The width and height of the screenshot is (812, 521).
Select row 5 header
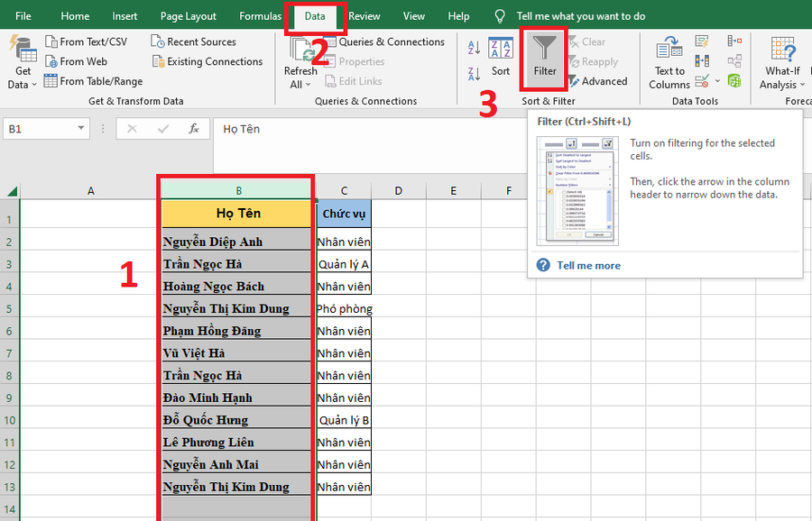(x=9, y=308)
